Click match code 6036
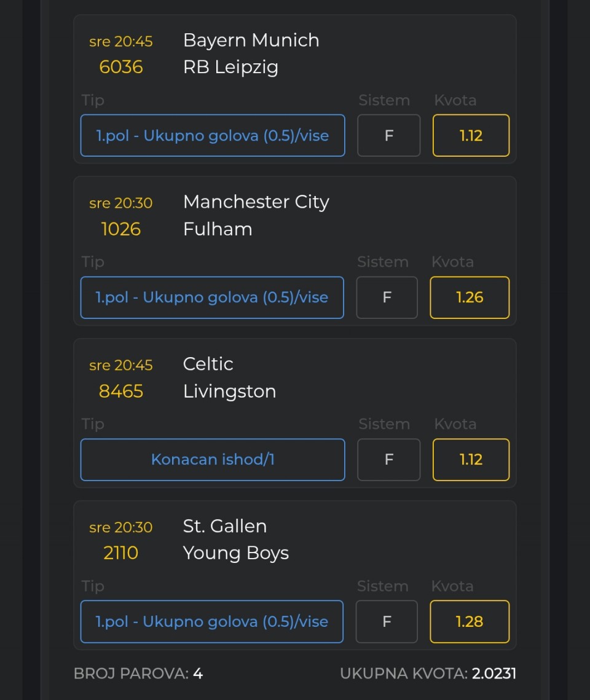 click(x=121, y=67)
